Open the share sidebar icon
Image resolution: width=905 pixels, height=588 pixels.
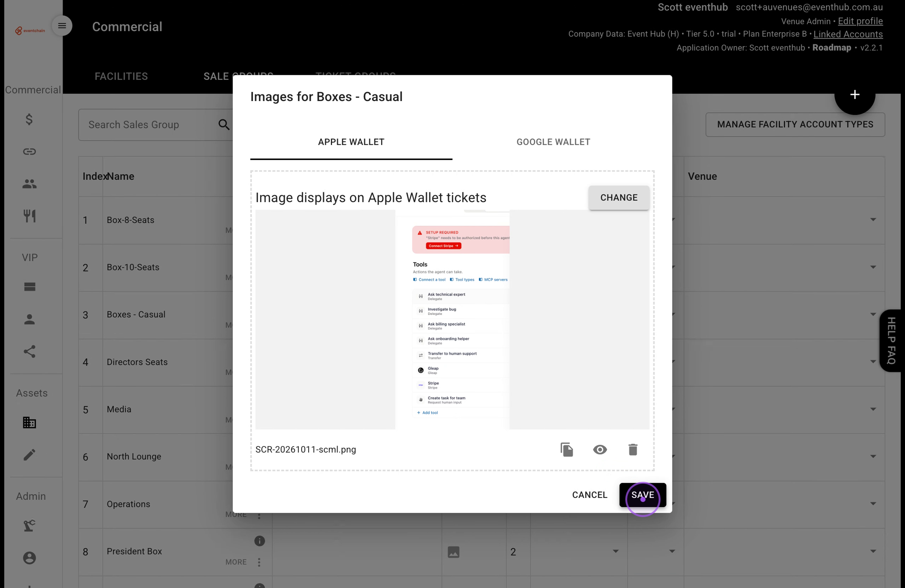[x=29, y=352]
